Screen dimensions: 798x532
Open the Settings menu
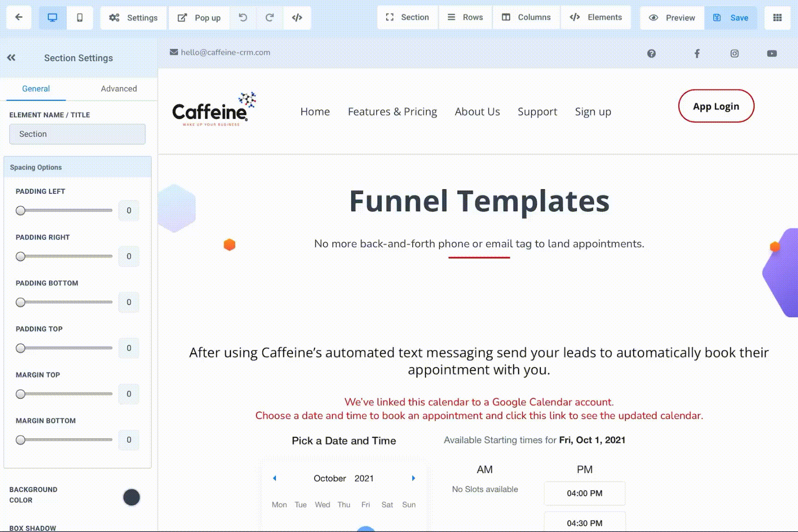coord(133,18)
